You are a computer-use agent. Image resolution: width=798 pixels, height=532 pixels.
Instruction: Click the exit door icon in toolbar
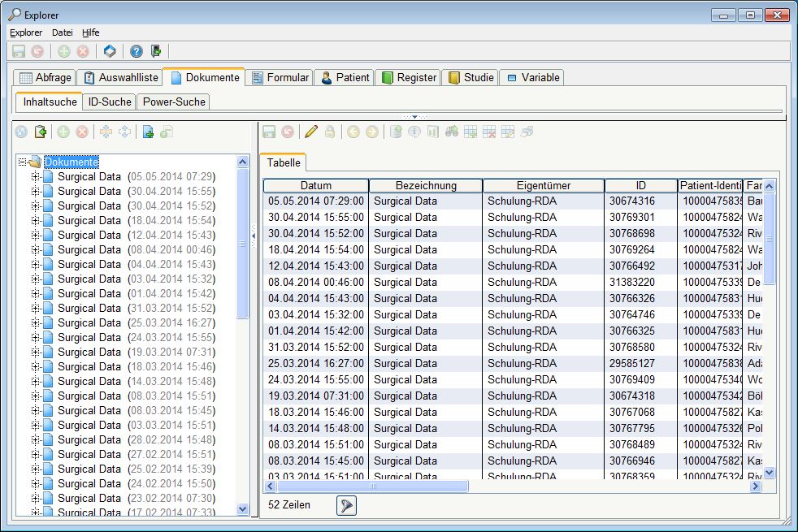click(x=156, y=51)
